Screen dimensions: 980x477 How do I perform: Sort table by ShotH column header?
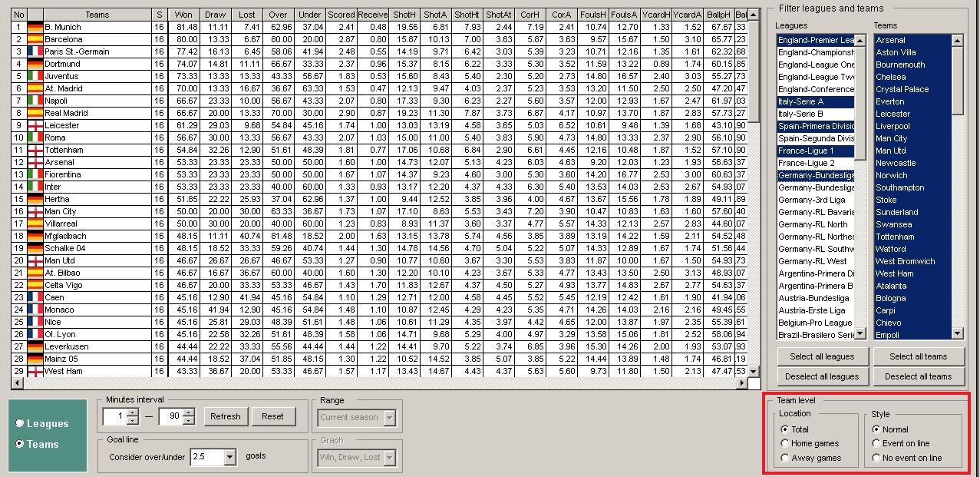pos(404,15)
